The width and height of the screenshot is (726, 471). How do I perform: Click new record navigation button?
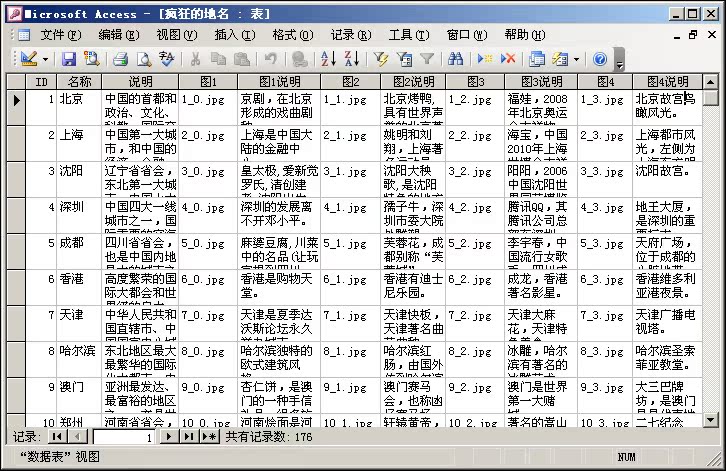pyautogui.click(x=209, y=436)
